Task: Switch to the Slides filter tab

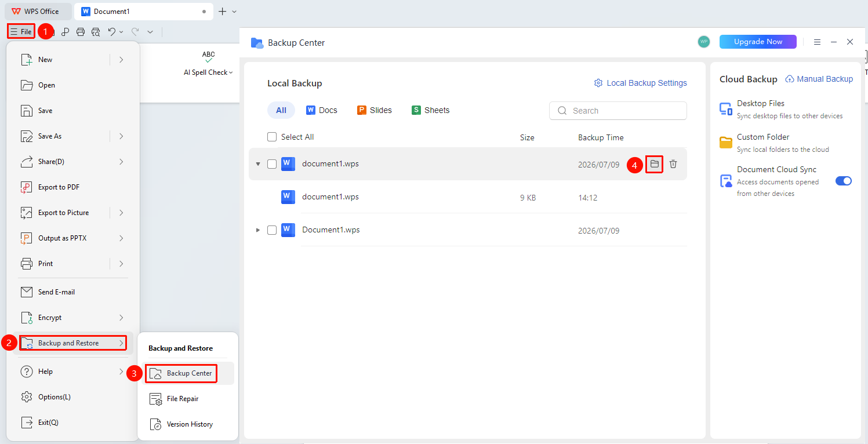Action: click(x=374, y=110)
